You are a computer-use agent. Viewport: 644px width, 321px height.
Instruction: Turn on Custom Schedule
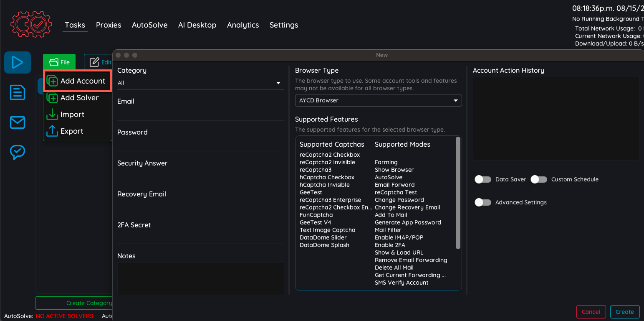pyautogui.click(x=538, y=179)
